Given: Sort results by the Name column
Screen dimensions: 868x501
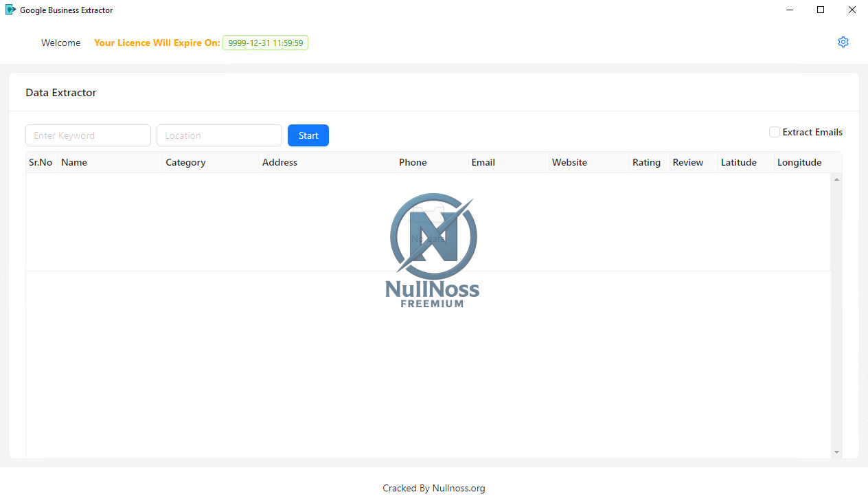Looking at the screenshot, I should point(73,162).
